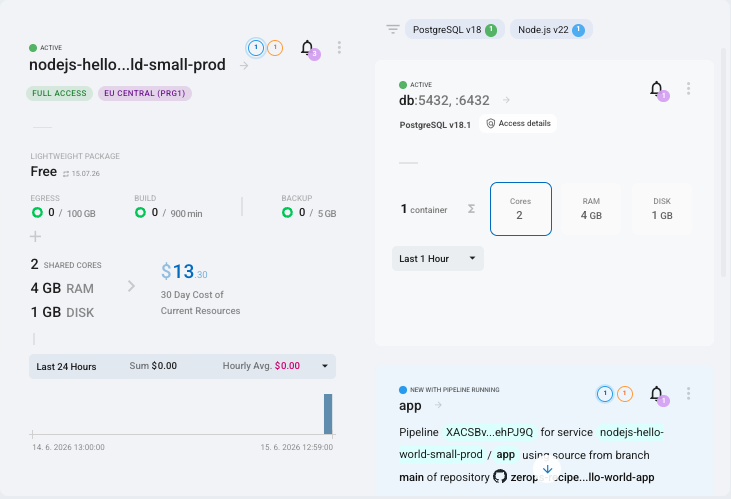Click the project title nodejs-hello...ld-small-prod
Image resolution: width=731 pixels, height=499 pixels.
pos(127,64)
